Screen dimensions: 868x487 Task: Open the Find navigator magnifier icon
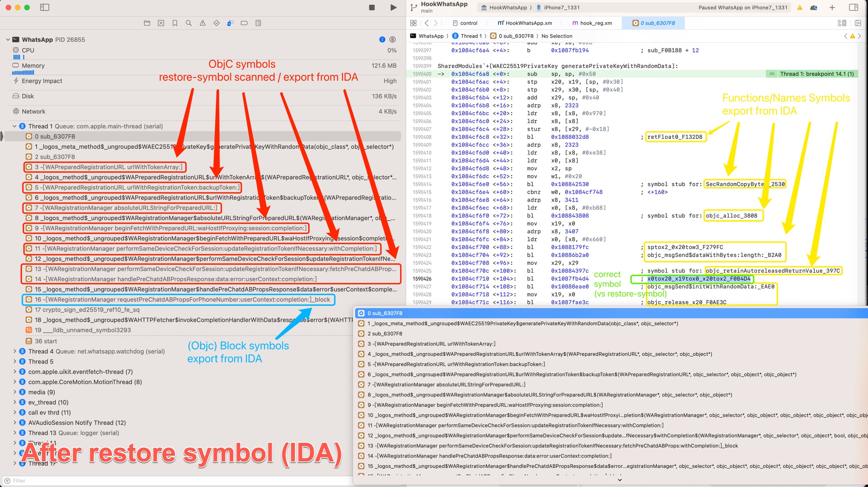coord(189,23)
